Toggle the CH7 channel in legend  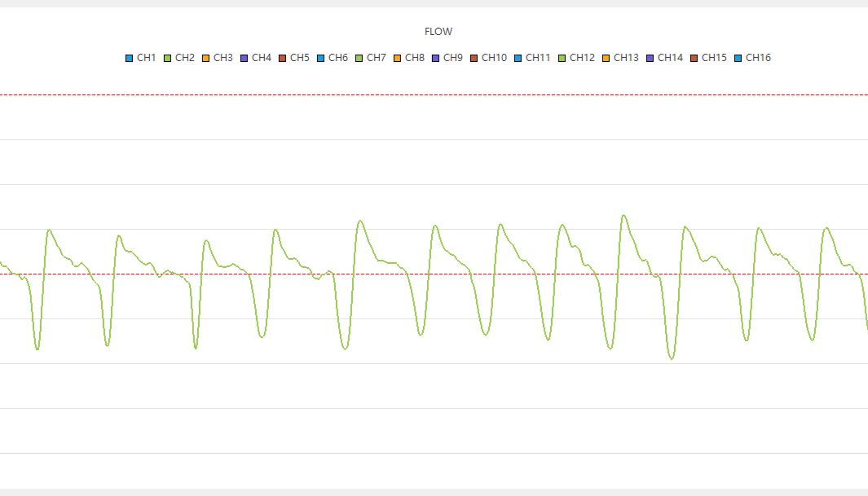(x=371, y=58)
